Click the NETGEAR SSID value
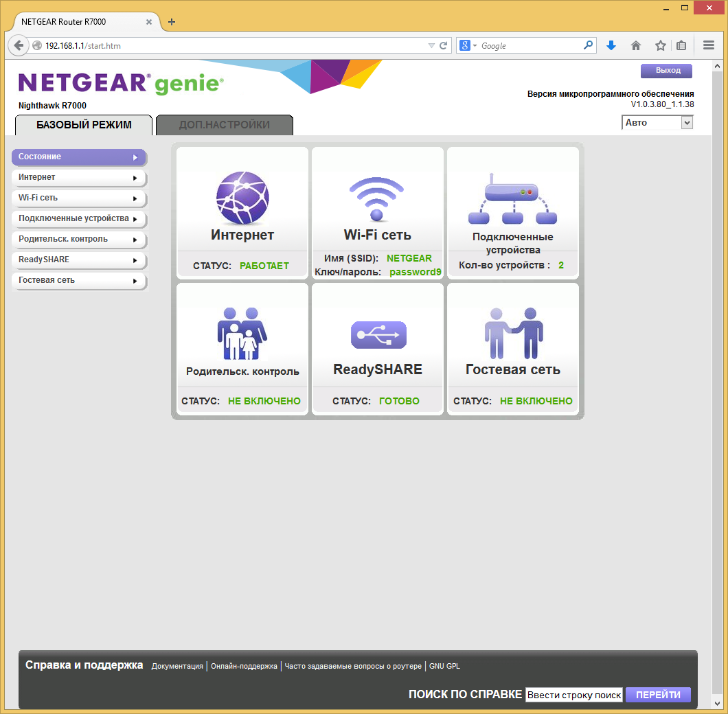 409,258
